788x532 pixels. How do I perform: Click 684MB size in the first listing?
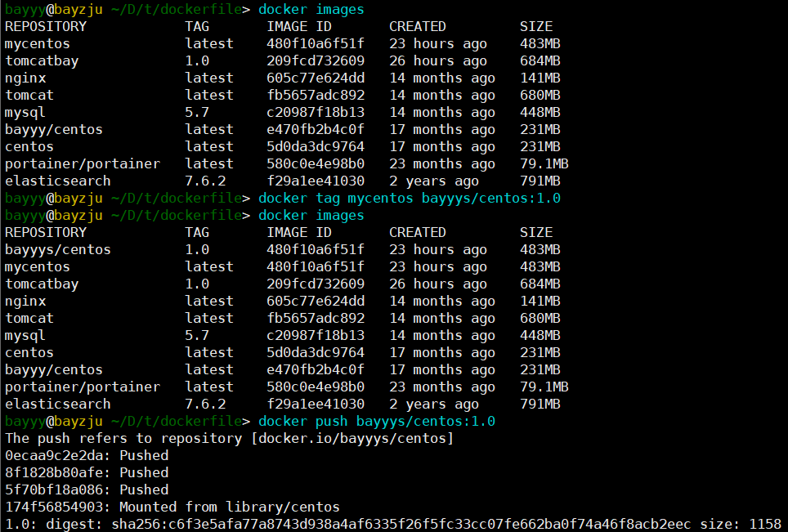[x=540, y=60]
